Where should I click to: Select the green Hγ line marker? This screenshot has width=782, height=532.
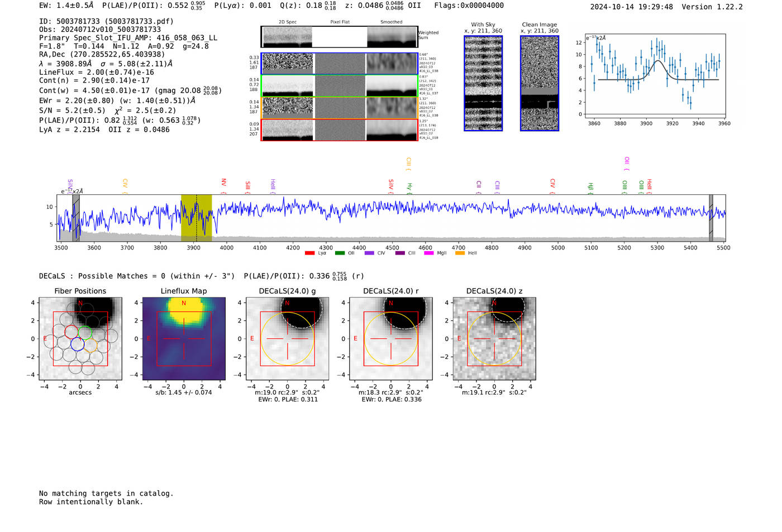(x=409, y=188)
